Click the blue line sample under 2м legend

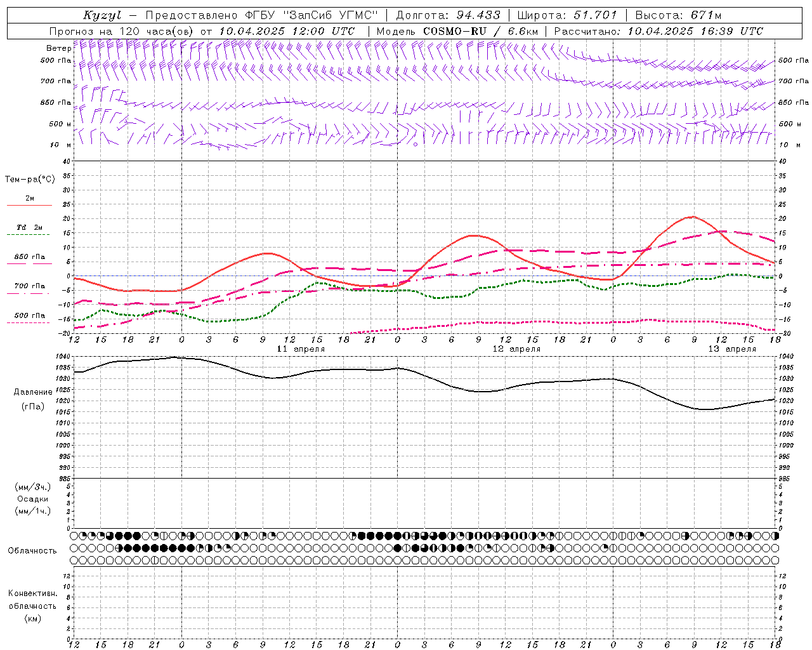[x=29, y=206]
